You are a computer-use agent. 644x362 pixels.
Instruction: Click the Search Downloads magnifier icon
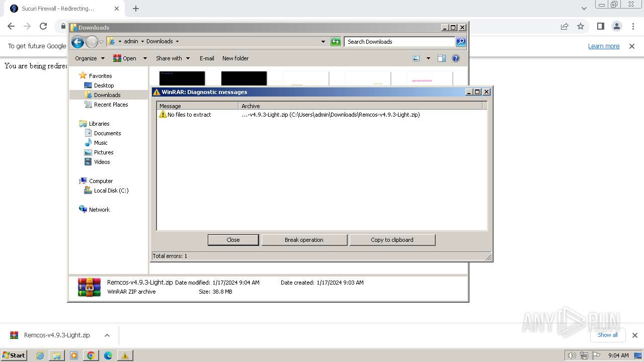click(461, 42)
